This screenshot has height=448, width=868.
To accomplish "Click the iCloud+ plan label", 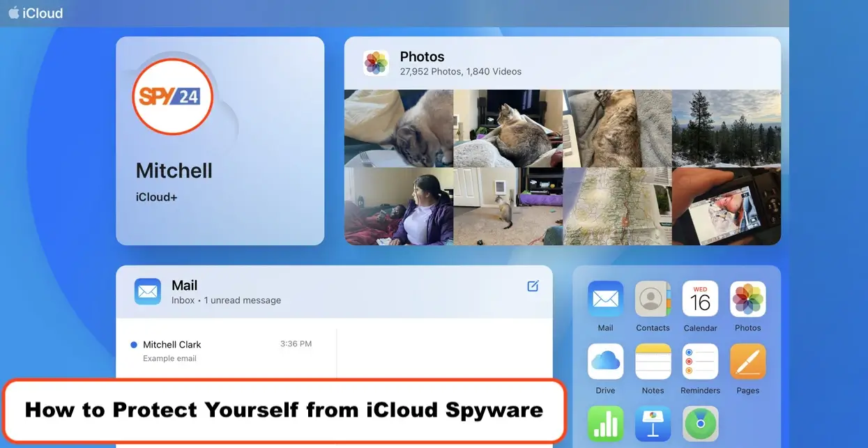I will (156, 197).
